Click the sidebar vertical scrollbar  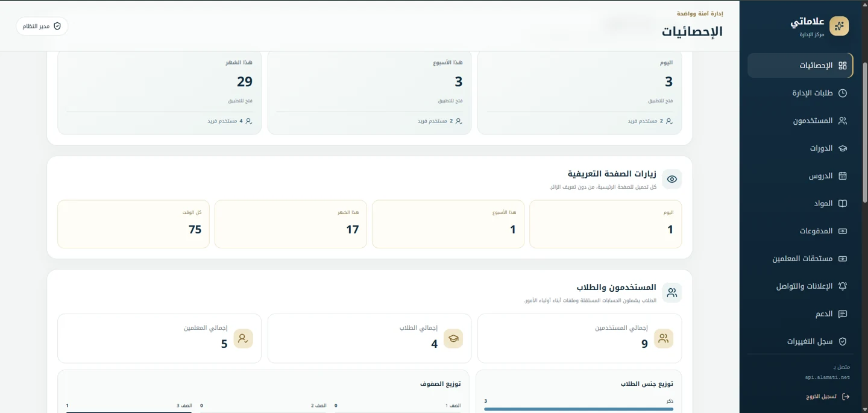(x=865, y=131)
